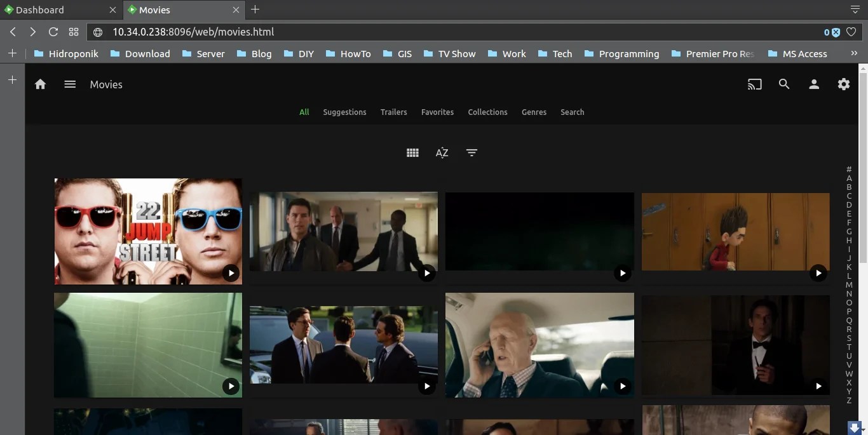
Task: Open the TV Show bookmarks folder
Action: coord(449,54)
